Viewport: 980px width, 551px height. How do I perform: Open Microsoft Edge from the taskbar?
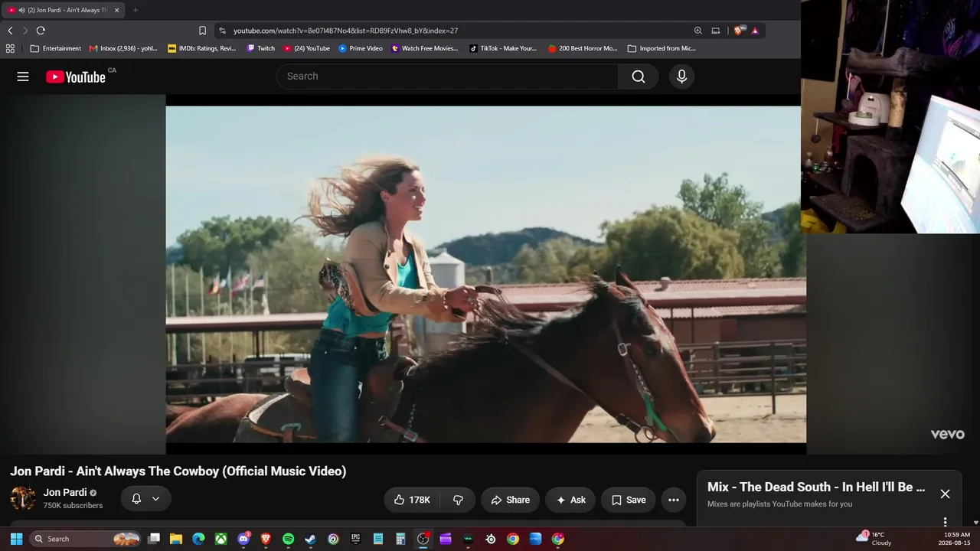(198, 539)
